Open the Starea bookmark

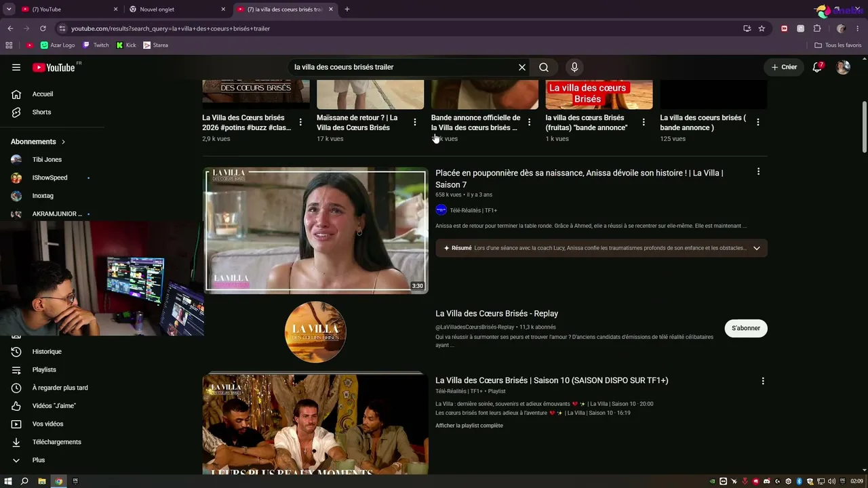pyautogui.click(x=155, y=45)
